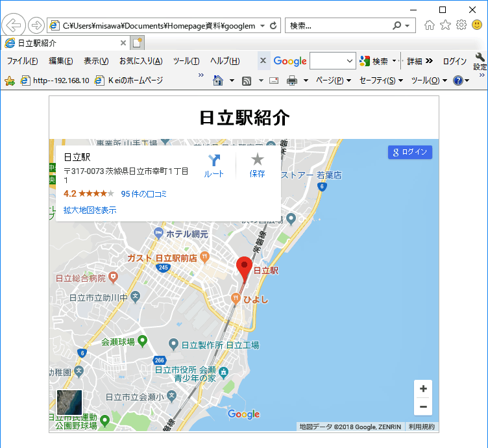
Task: Close the 日立駅紹介 tab
Action: 123,43
